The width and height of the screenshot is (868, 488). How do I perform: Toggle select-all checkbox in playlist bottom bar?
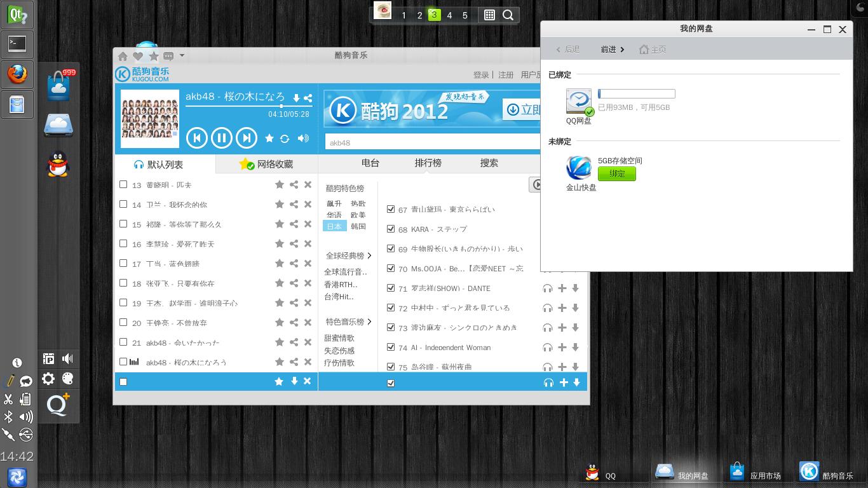click(x=123, y=382)
